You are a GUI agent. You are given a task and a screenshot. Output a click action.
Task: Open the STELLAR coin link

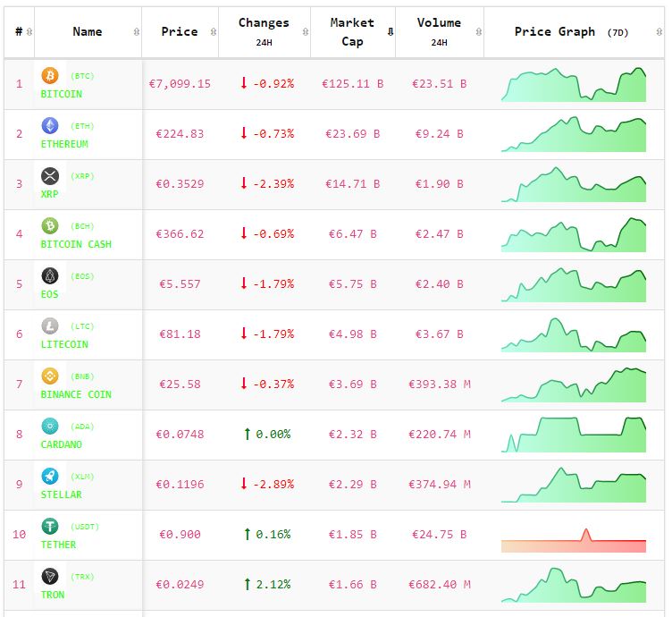point(62,494)
